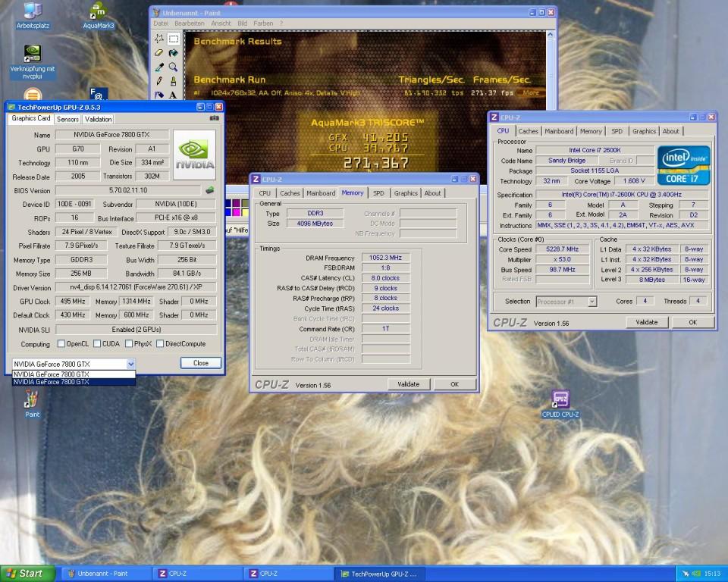Toggle the PhysX checkbox
The height and width of the screenshot is (582, 728).
coord(129,344)
